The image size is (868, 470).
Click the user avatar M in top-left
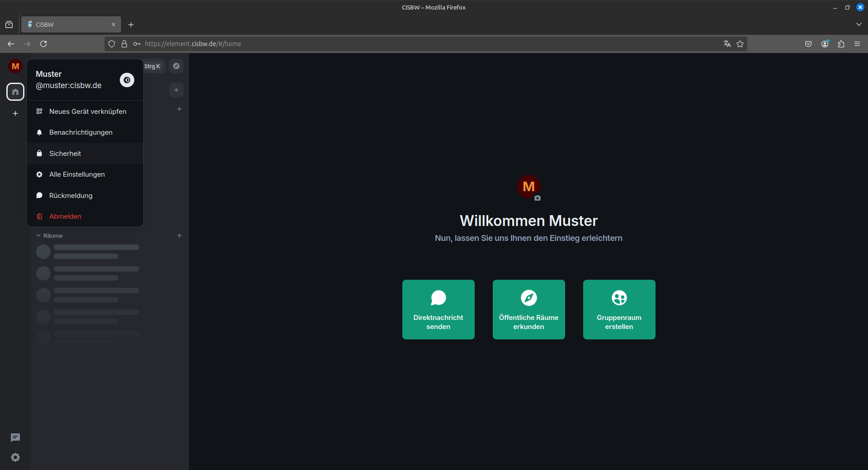tap(15, 66)
